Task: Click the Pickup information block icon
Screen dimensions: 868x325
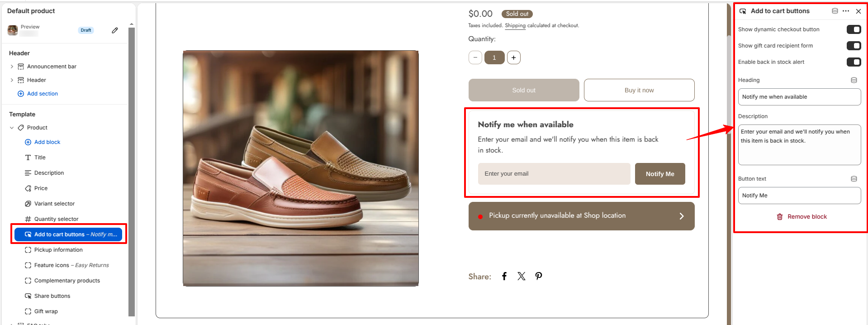Action: point(28,250)
